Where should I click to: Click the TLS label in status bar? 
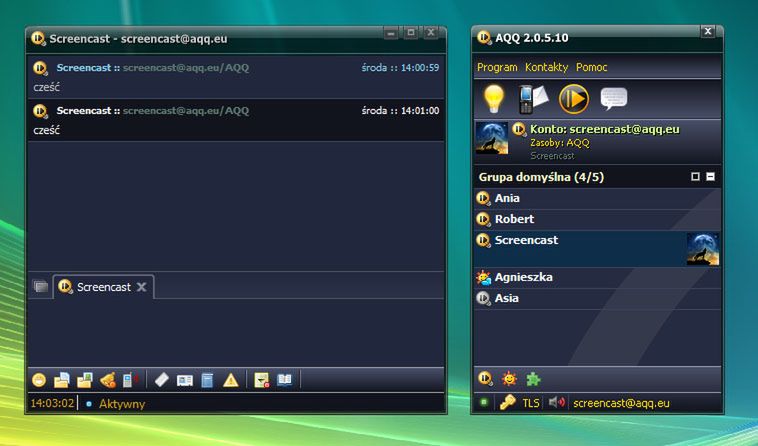click(x=531, y=403)
